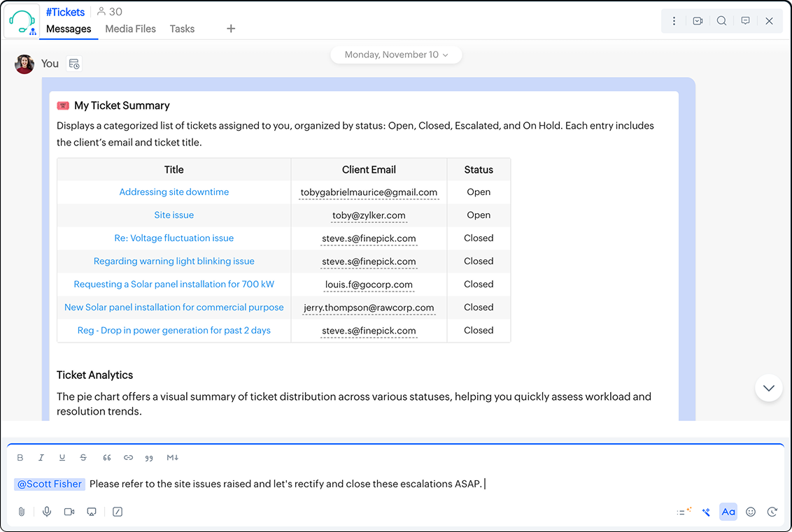
Task: Open the slash command icon in composer
Action: pyautogui.click(x=118, y=512)
